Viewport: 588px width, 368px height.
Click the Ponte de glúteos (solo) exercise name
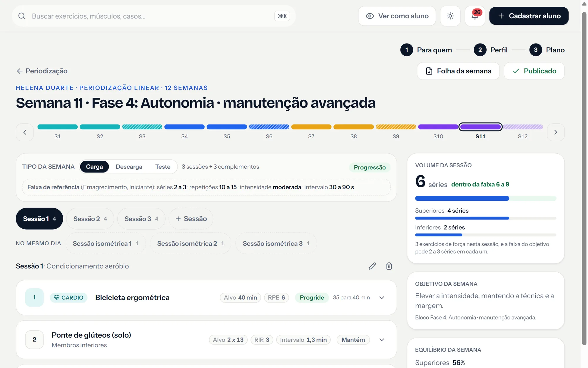91,335
